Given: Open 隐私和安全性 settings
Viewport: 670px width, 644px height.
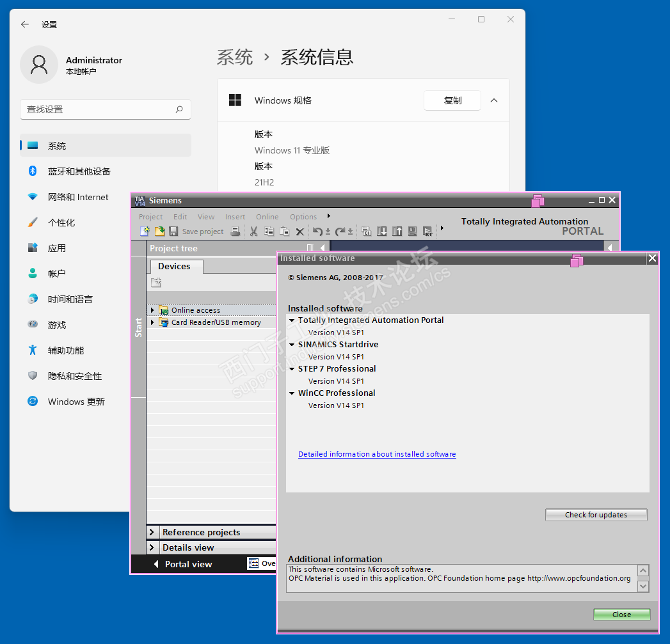Looking at the screenshot, I should (75, 376).
